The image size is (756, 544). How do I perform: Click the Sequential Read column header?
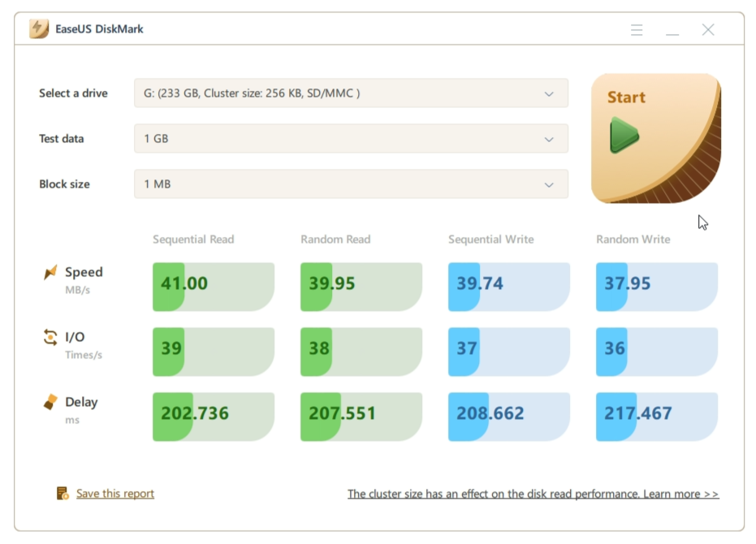coord(193,240)
